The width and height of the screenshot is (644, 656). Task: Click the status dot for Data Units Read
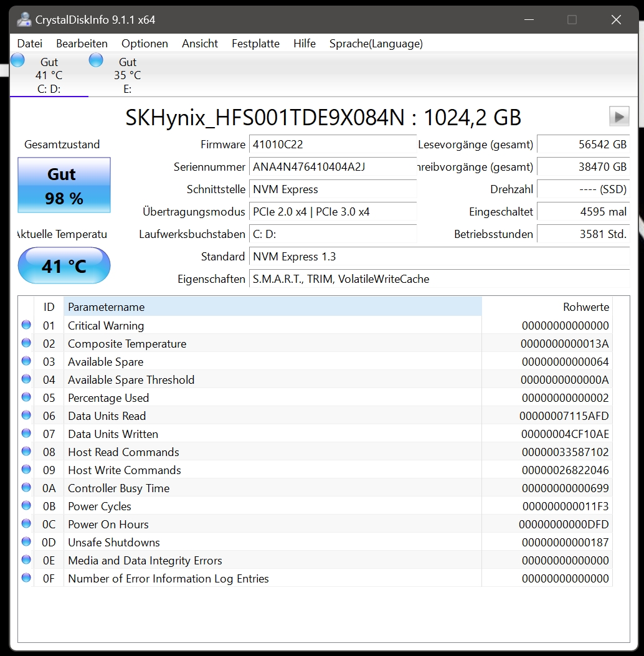coord(26,415)
